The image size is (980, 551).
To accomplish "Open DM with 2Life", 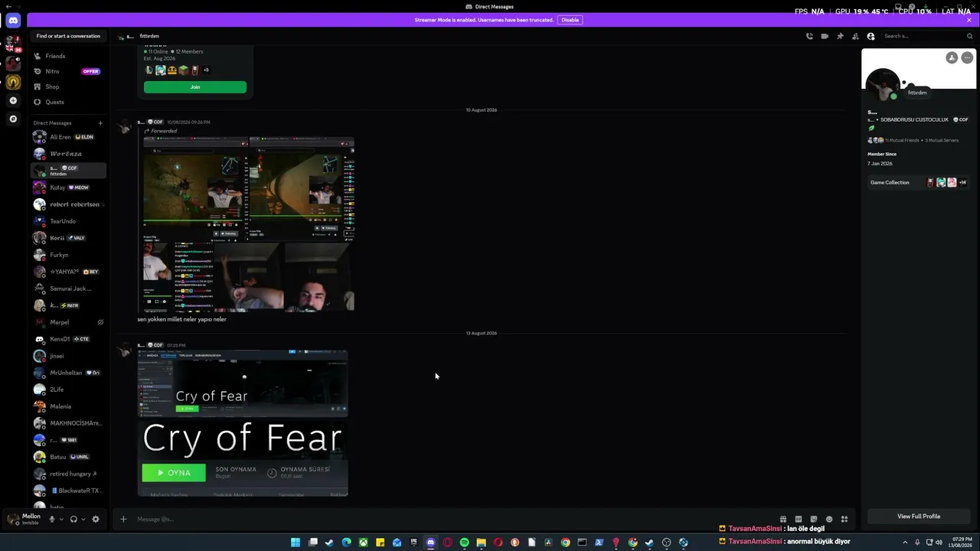I will click(x=69, y=390).
